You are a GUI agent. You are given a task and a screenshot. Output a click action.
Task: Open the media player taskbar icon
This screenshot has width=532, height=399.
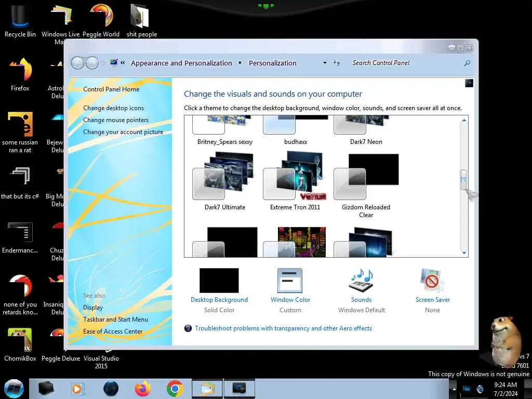(77, 389)
